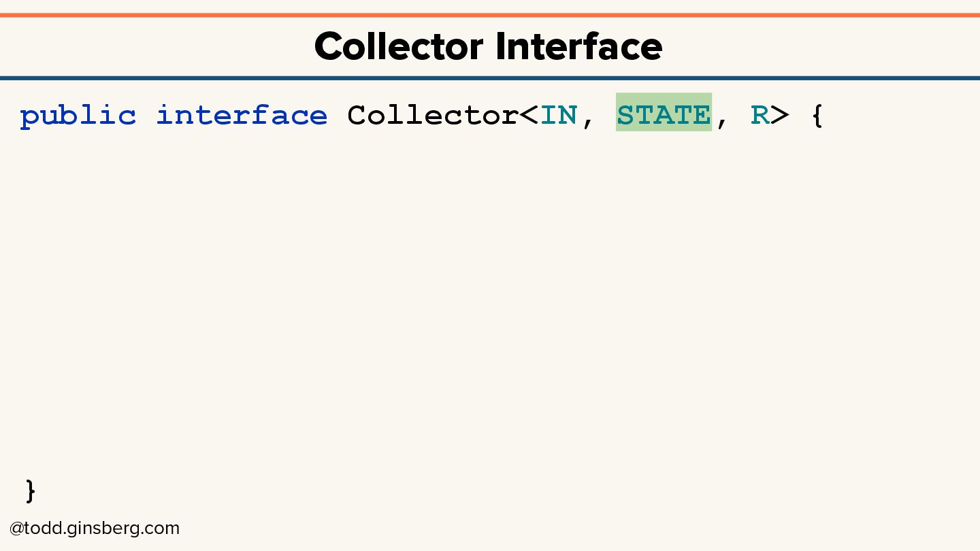Click the blue 'interface' keyword
The width and height of the screenshot is (980, 551).
[242, 115]
